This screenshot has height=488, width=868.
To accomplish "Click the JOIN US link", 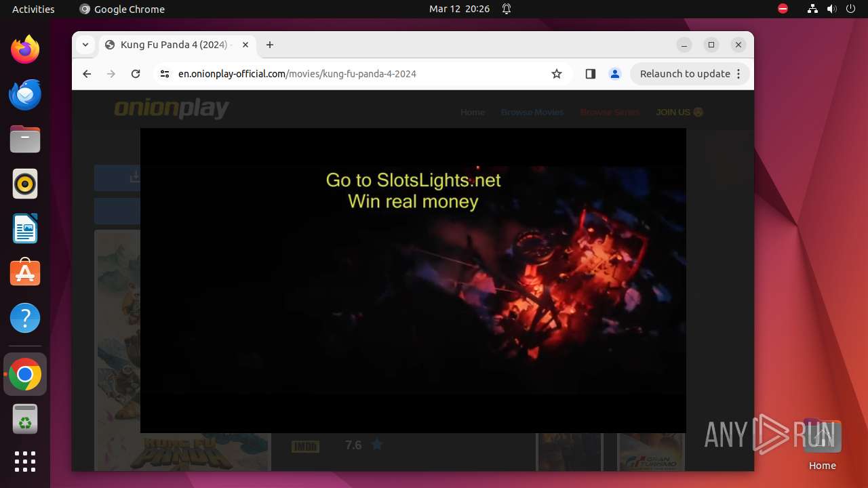I will tap(679, 112).
